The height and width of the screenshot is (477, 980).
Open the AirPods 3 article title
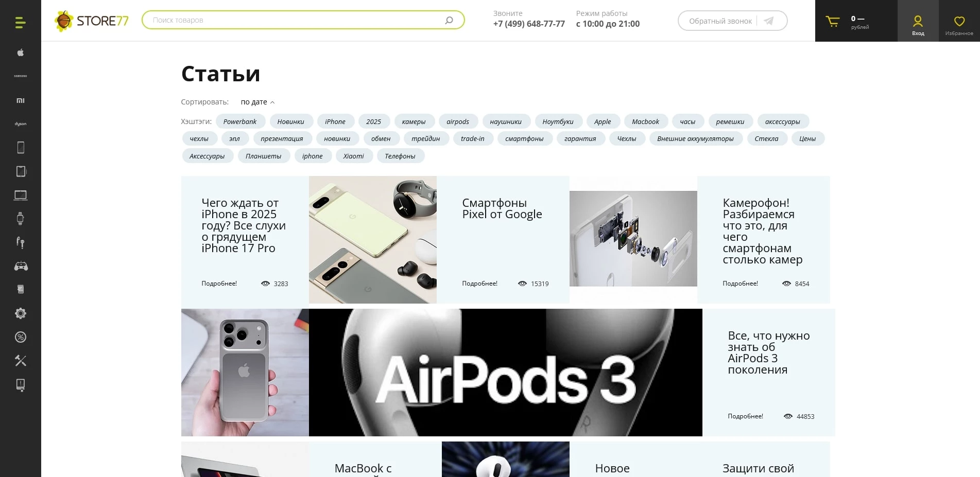pos(768,352)
